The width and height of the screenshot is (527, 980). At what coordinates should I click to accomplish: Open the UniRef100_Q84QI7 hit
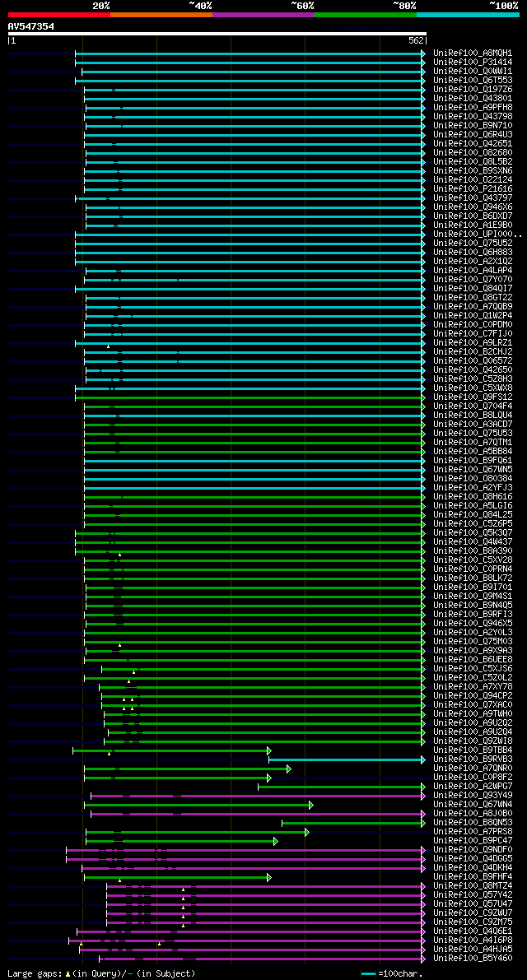[473, 289]
